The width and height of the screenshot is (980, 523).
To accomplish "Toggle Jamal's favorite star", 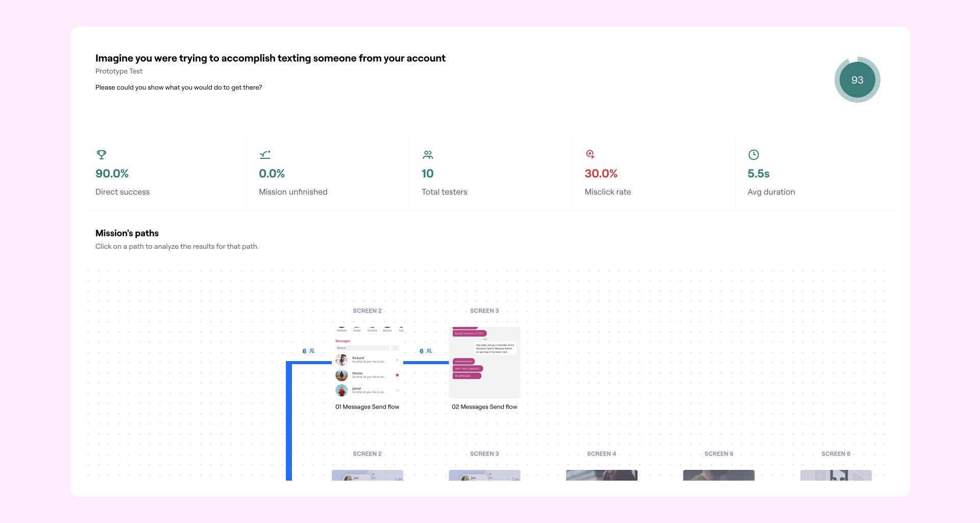I will click(397, 390).
